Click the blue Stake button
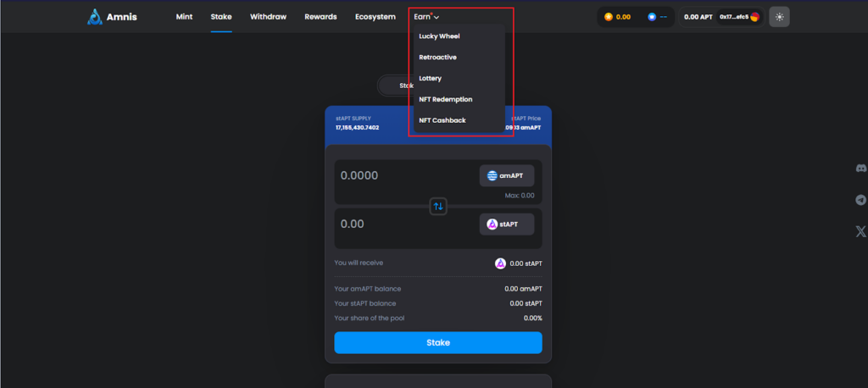 438,342
